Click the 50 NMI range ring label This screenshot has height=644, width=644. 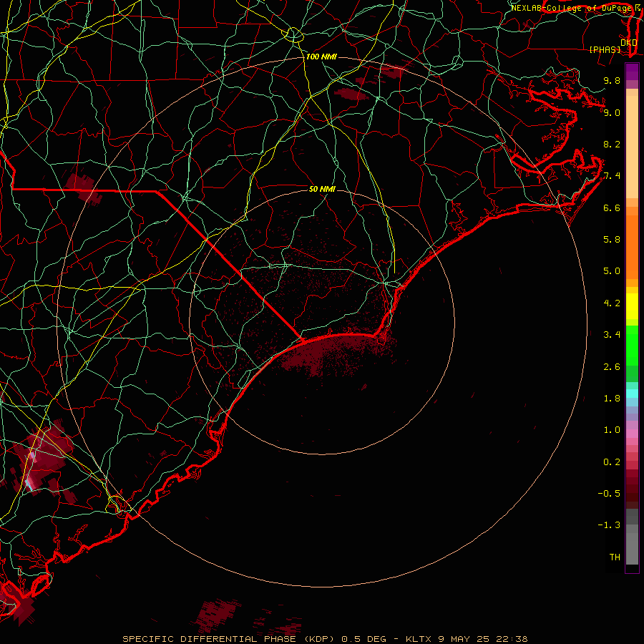pos(322,189)
